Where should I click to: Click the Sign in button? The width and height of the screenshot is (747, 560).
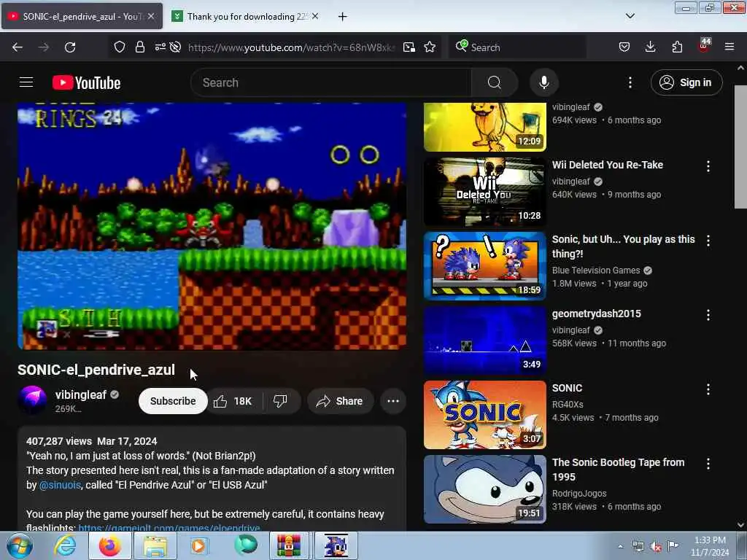686,82
